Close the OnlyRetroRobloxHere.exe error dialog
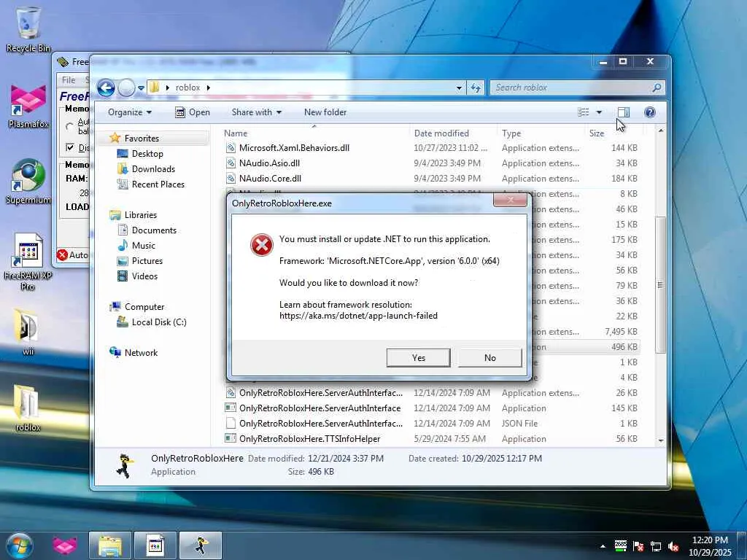This screenshot has height=560, width=747. click(510, 200)
